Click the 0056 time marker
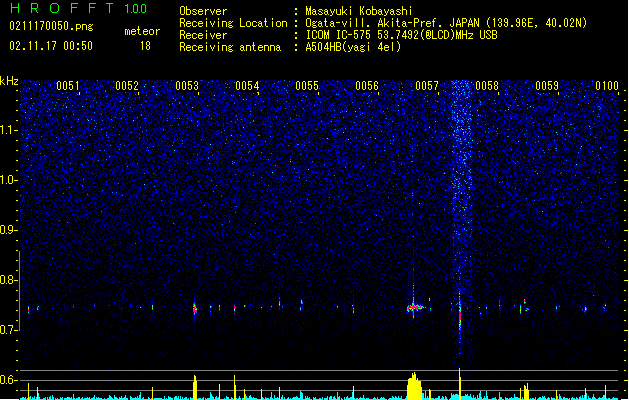Viewport: 629px width, 400px height. (367, 86)
